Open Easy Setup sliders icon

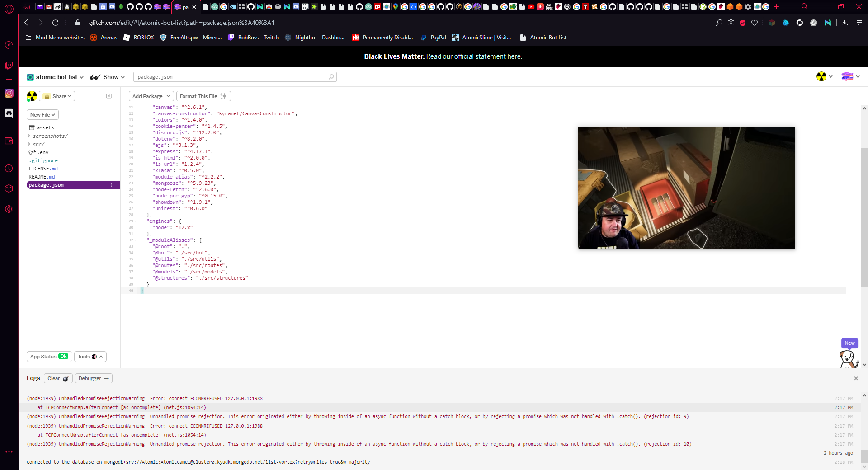coord(859,23)
